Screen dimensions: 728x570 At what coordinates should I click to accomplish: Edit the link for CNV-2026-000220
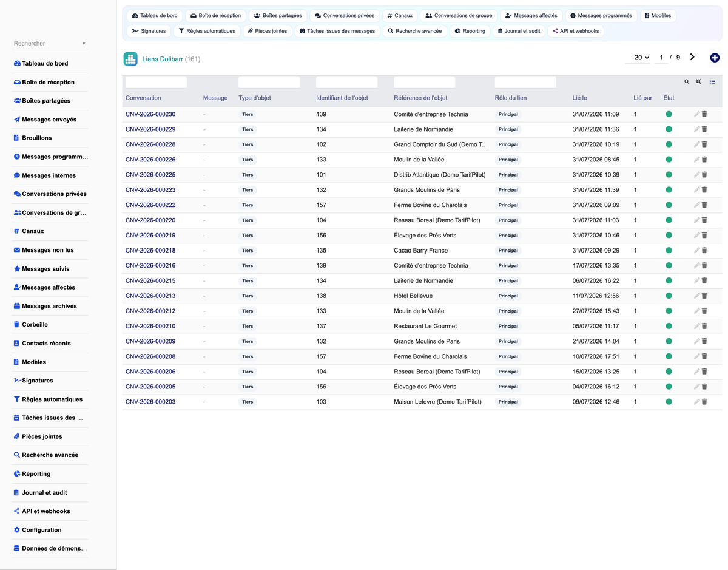[697, 220]
